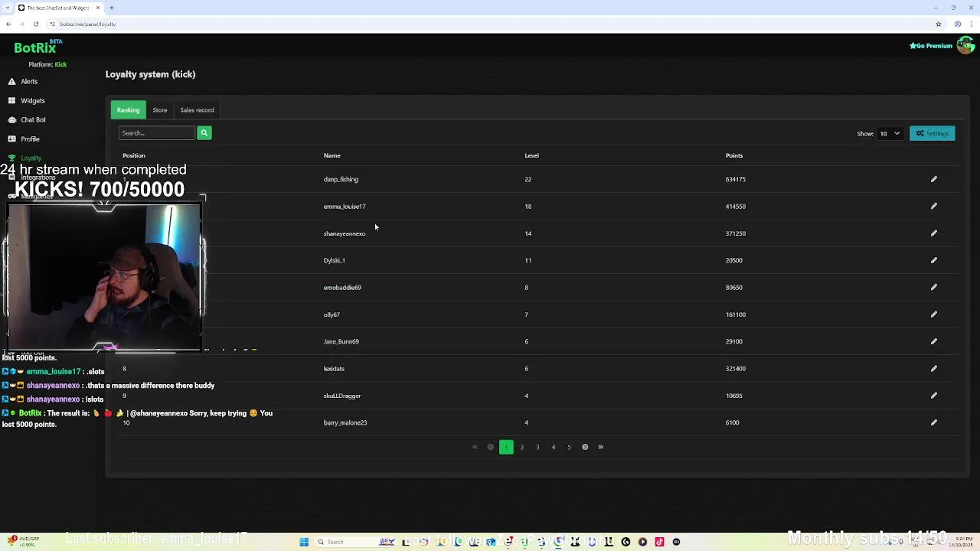Click the Go Premium link
The image size is (980, 551).
[x=931, y=46]
